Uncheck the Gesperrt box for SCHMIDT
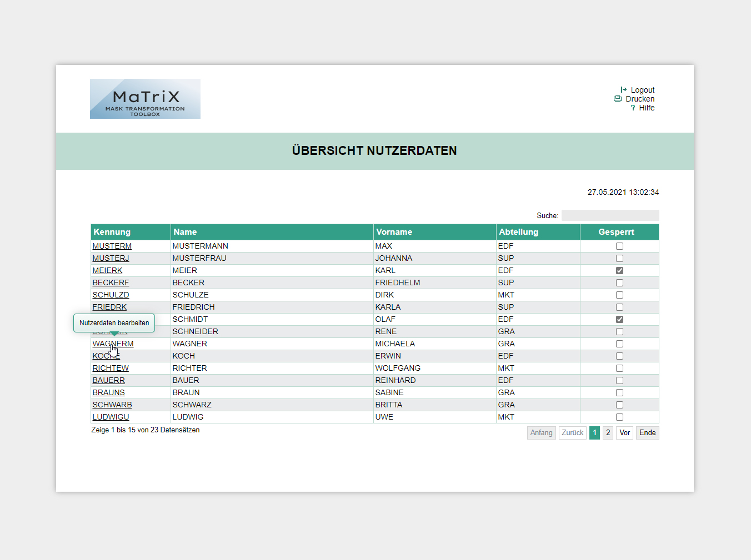751x560 pixels. tap(619, 319)
